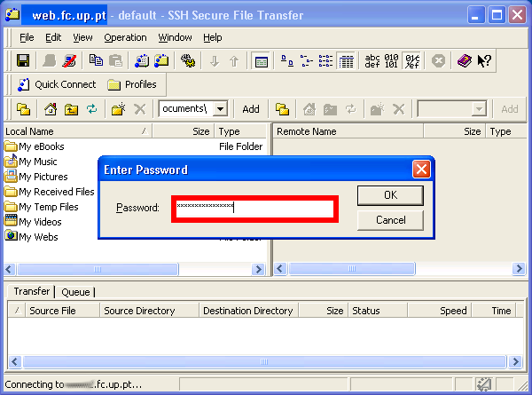Click the Copy toolbar icon

click(x=96, y=60)
